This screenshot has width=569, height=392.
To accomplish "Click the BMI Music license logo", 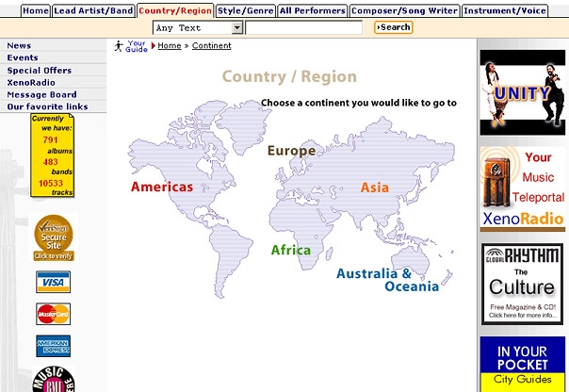I will [54, 380].
